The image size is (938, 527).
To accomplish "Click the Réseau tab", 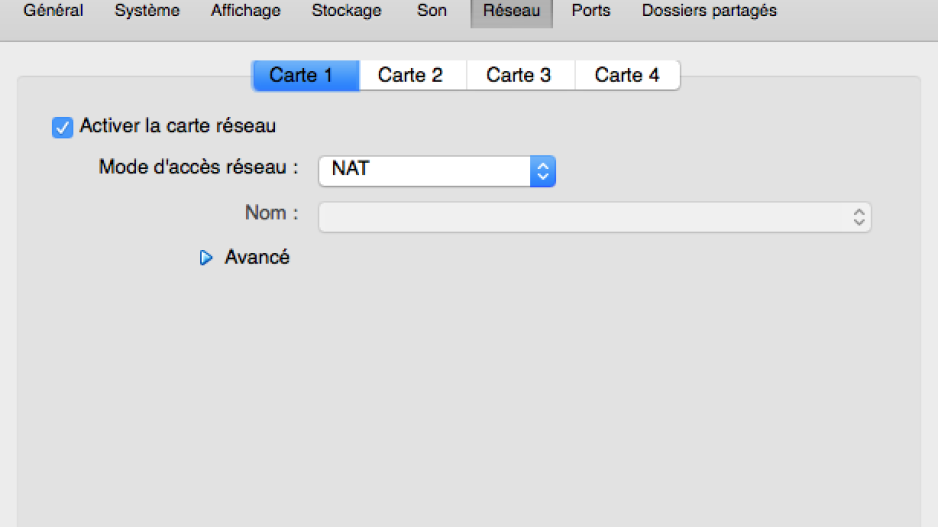I will pyautogui.click(x=511, y=11).
